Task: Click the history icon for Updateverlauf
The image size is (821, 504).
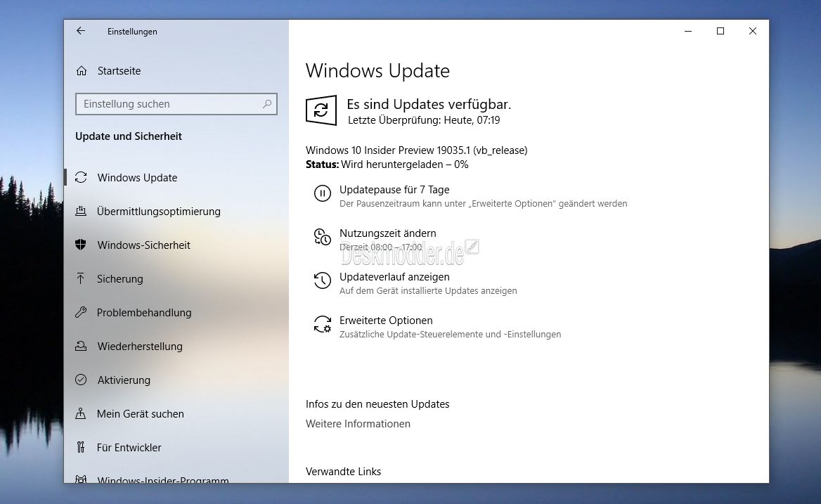Action: click(323, 280)
